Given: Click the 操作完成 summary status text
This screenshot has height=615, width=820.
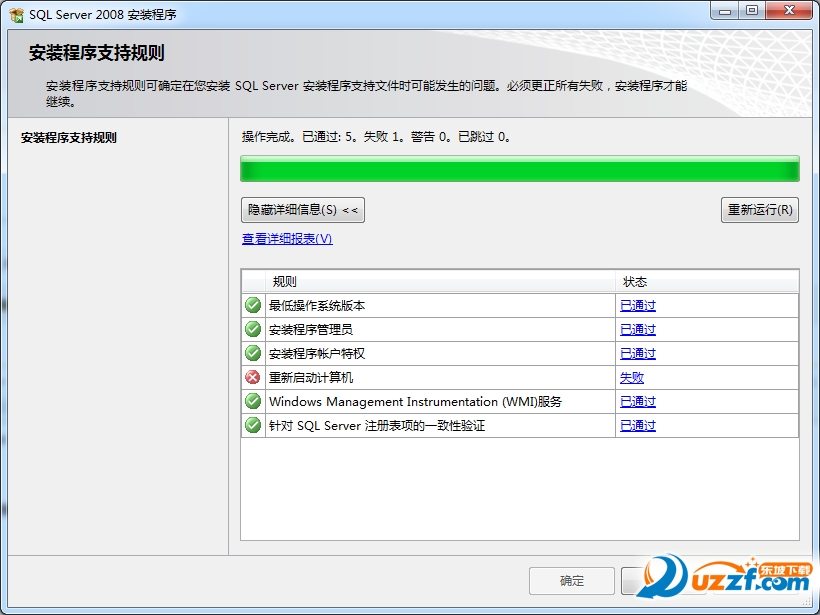Looking at the screenshot, I should pos(377,137).
